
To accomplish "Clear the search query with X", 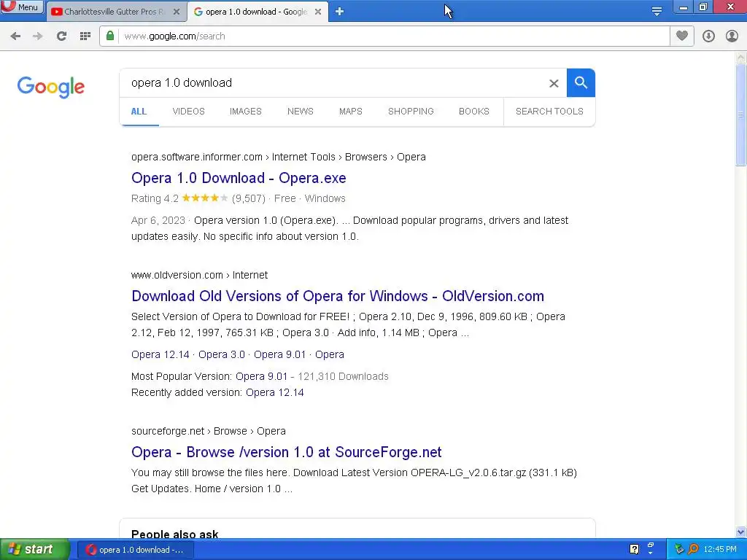I will [554, 83].
